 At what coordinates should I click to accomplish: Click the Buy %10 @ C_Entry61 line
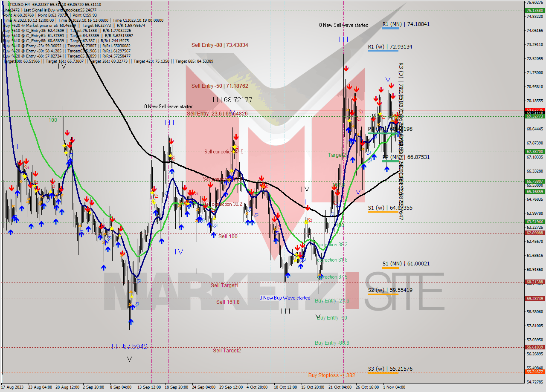[68, 35]
